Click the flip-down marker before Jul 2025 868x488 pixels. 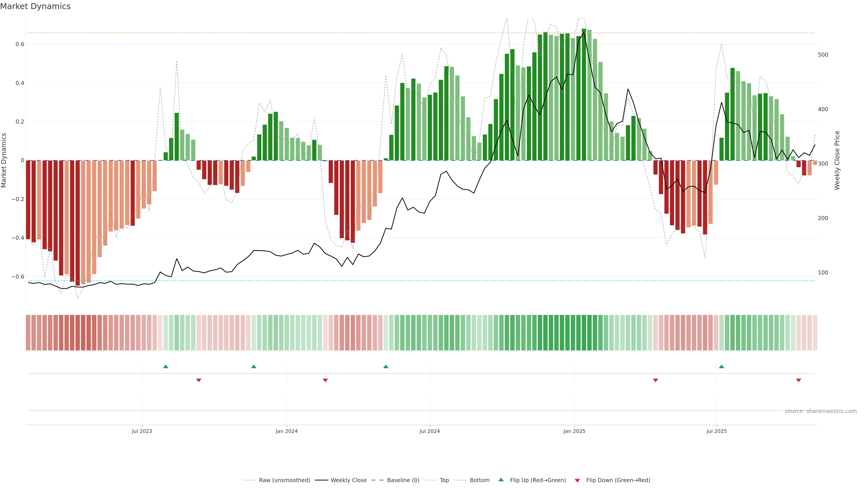655,380
